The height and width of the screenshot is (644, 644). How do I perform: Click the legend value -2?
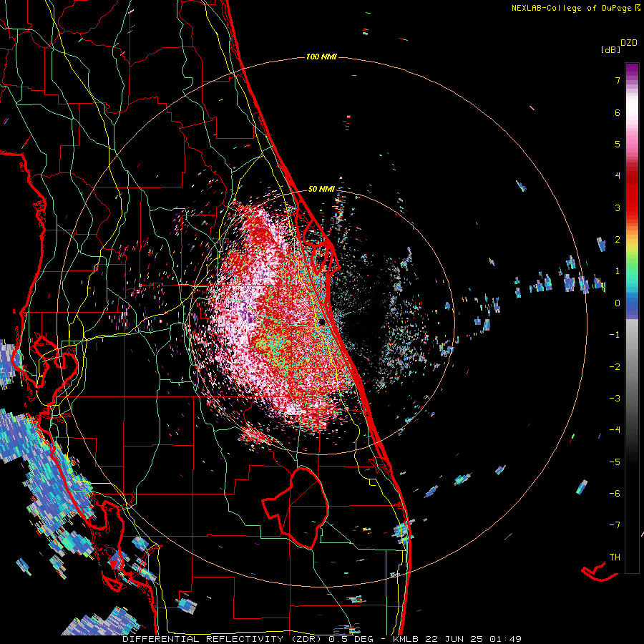pyautogui.click(x=615, y=367)
